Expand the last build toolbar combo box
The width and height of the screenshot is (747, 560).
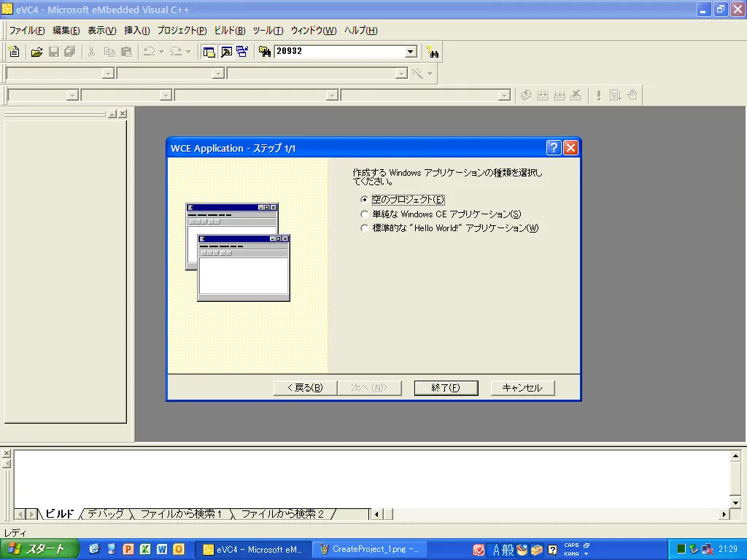504,96
